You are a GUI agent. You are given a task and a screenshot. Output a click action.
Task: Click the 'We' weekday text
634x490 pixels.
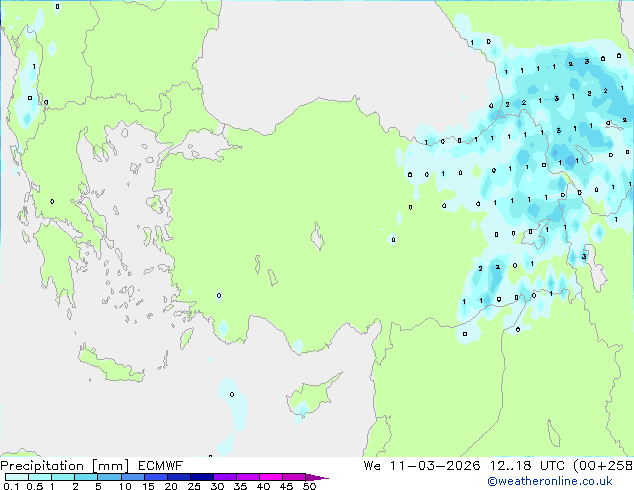372,466
